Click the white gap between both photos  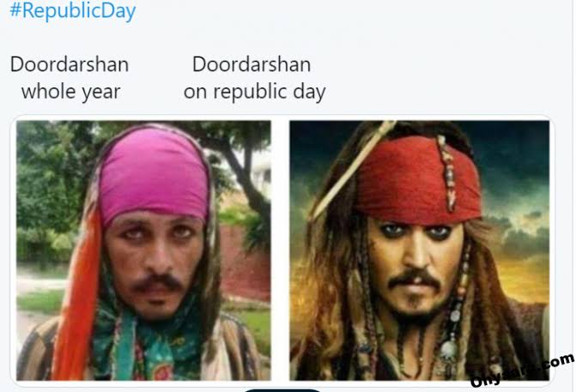281,250
